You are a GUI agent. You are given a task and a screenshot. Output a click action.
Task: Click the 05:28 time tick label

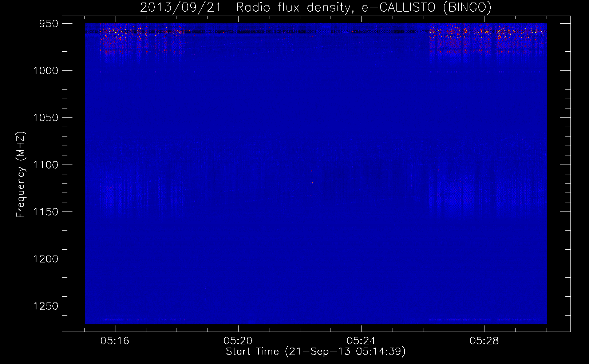pyautogui.click(x=484, y=341)
